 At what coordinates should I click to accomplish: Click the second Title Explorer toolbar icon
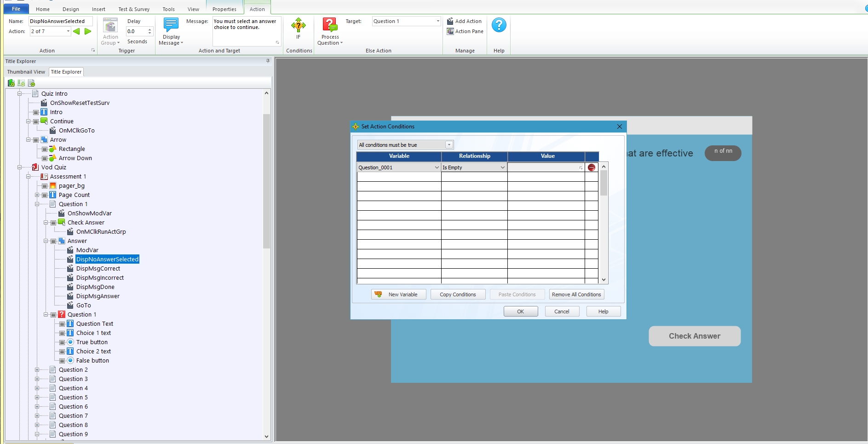(x=21, y=83)
